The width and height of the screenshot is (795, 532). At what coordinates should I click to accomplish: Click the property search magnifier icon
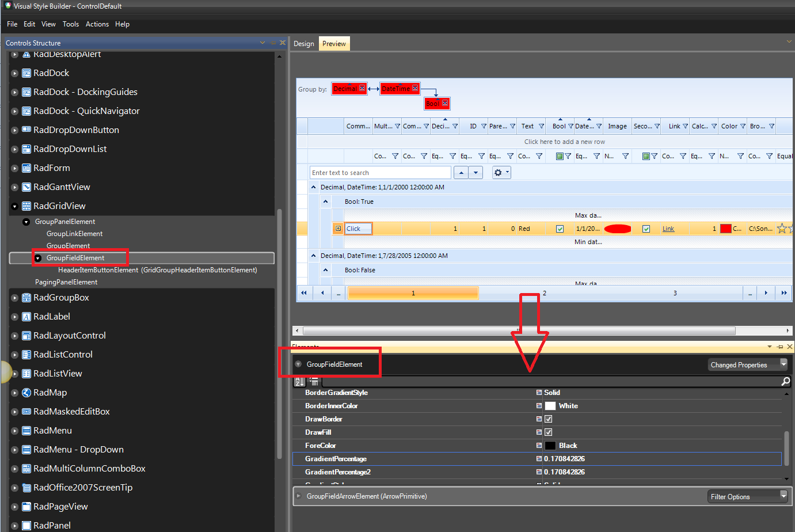(786, 382)
